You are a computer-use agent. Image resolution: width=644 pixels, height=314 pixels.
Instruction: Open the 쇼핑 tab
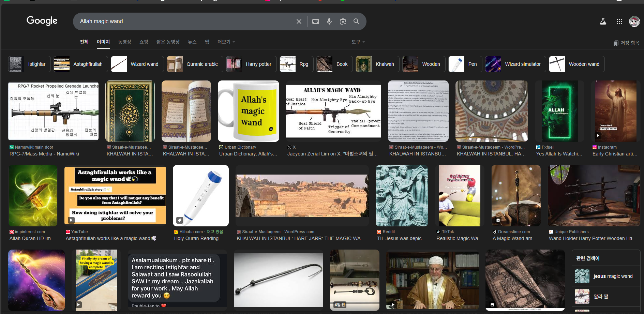(x=144, y=42)
